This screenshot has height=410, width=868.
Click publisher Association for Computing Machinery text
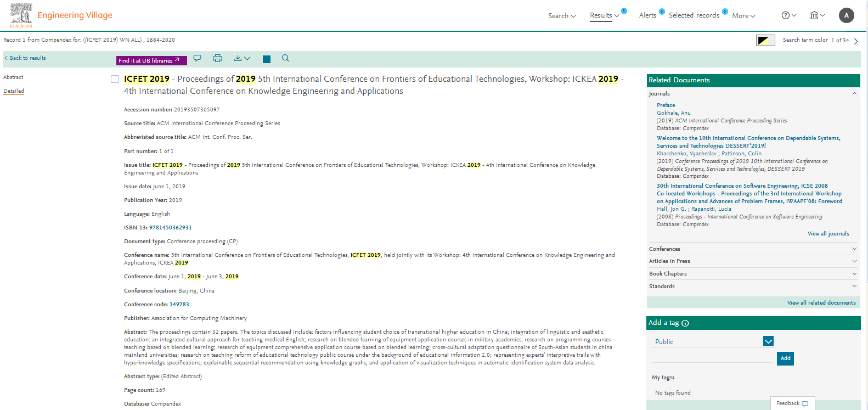(199, 318)
